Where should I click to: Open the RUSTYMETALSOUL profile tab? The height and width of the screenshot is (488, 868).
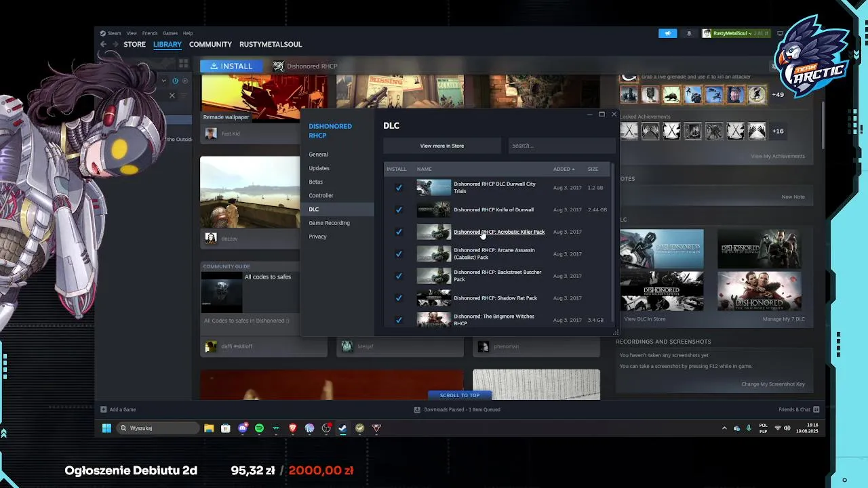[271, 44]
